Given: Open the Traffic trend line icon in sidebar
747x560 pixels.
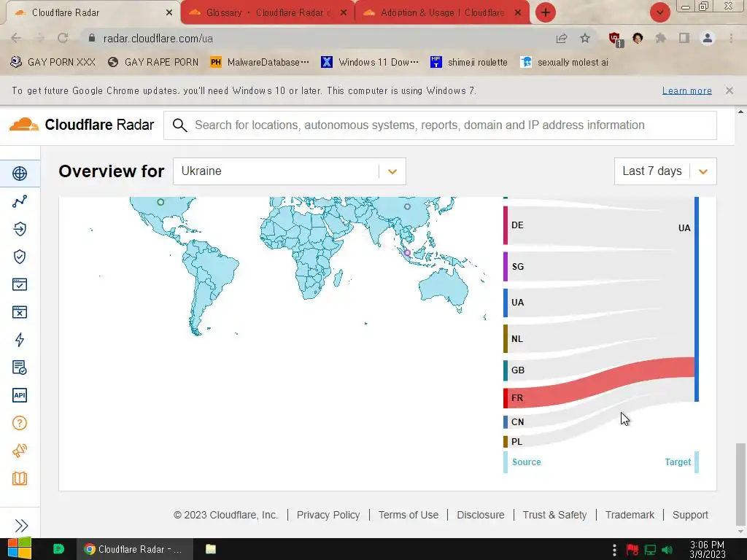Looking at the screenshot, I should (x=20, y=201).
